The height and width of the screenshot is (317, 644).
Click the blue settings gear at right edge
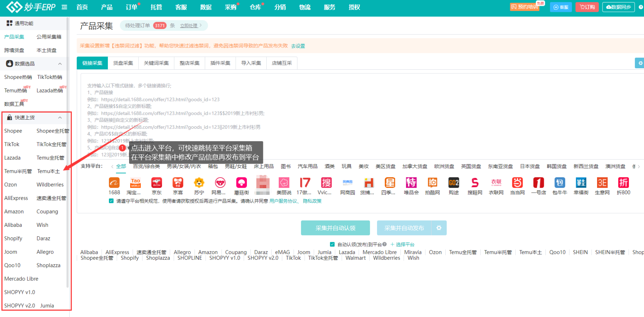(640, 63)
